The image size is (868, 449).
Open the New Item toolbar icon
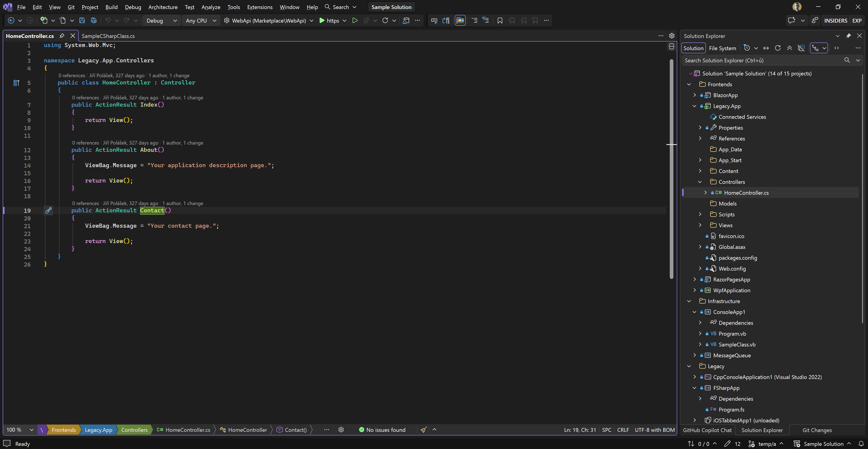44,21
